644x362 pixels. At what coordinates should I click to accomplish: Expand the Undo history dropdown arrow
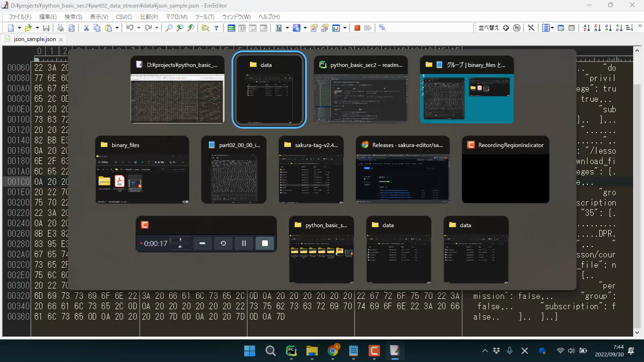(138, 28)
